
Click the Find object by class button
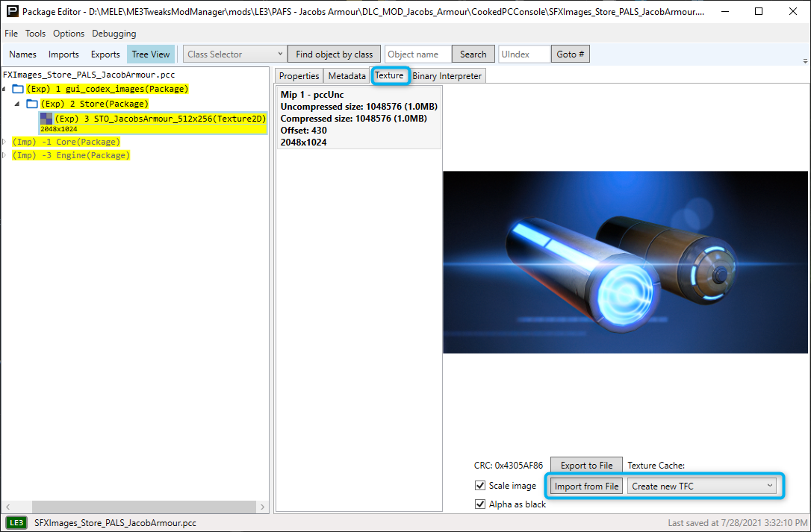click(x=334, y=54)
